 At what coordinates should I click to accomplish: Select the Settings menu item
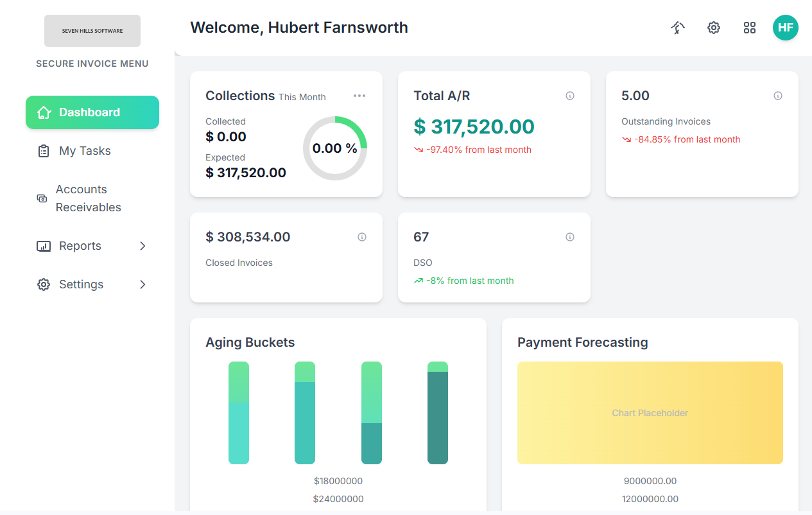click(92, 284)
